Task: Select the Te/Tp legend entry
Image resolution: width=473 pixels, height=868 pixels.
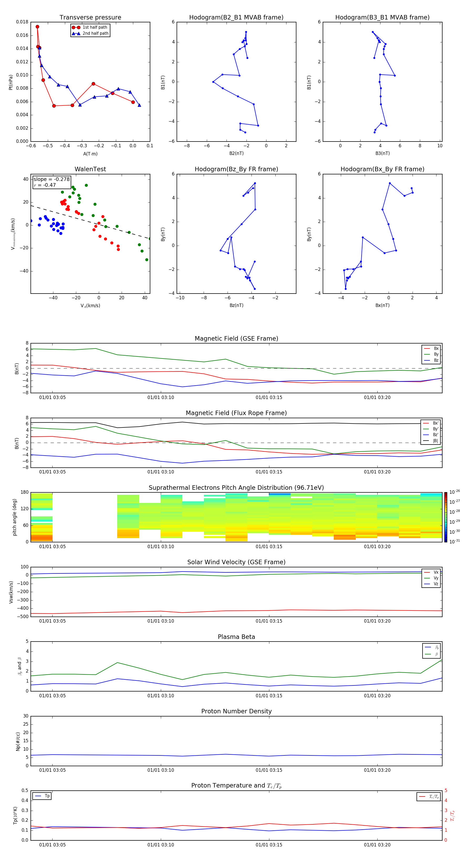Action: tap(429, 796)
